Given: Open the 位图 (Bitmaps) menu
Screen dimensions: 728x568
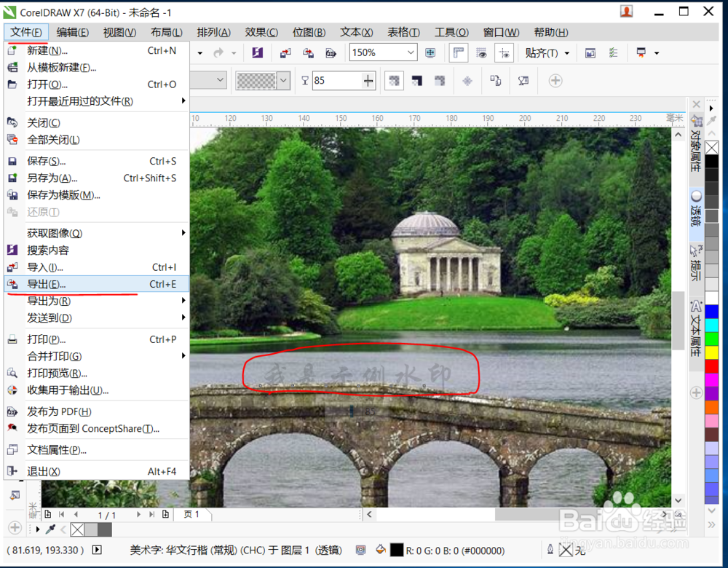Looking at the screenshot, I should [x=309, y=32].
